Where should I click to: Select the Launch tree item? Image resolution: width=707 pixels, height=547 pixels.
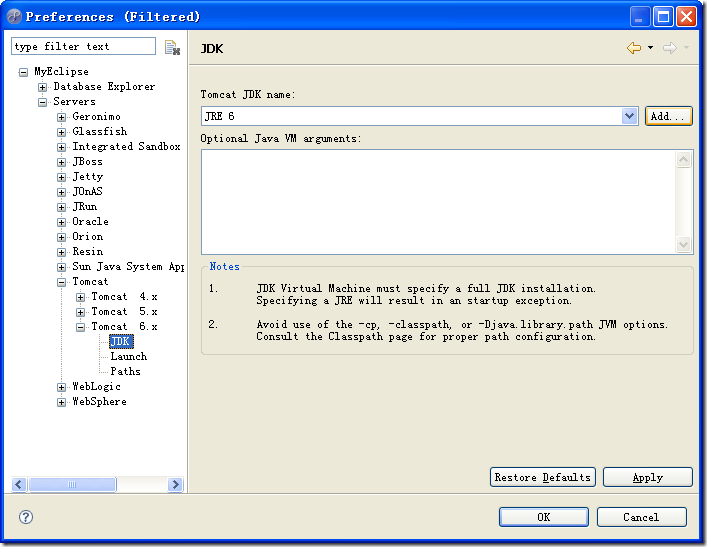click(x=129, y=356)
